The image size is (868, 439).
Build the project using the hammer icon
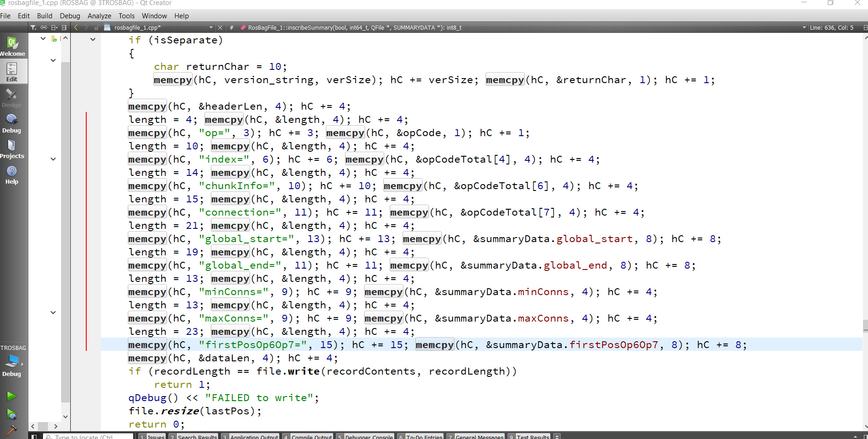tap(12, 430)
